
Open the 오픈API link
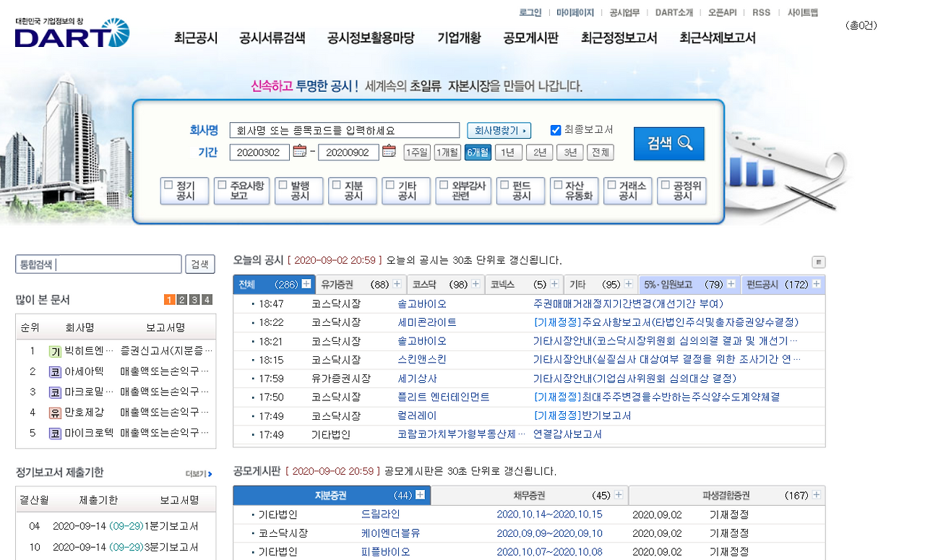coord(723,12)
